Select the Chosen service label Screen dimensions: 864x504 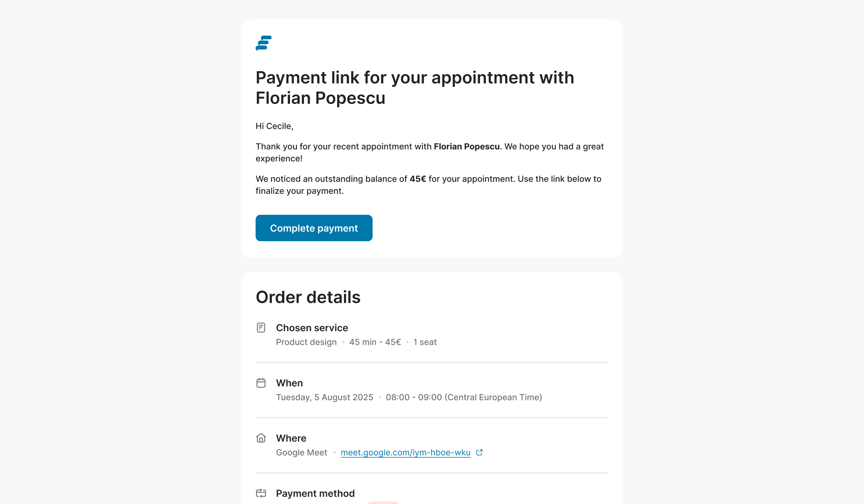[312, 328]
